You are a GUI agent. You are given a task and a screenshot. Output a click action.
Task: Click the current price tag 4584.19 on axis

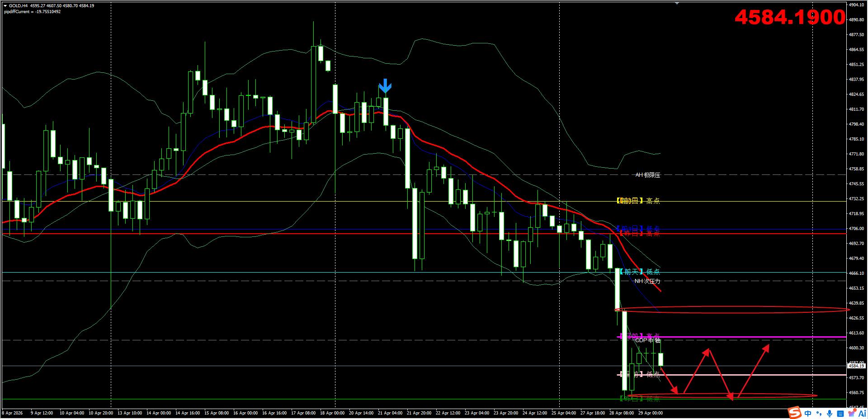click(856, 366)
